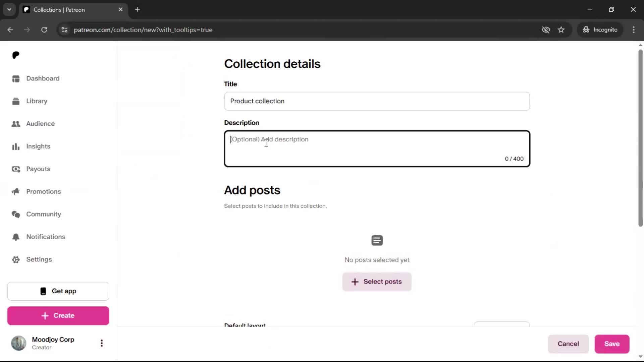Click the "No posts selected yet" text
Viewport: 644px width, 362px height.
tap(377, 260)
